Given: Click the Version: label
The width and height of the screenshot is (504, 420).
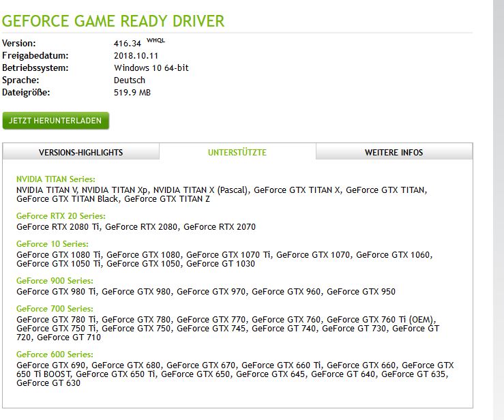Looking at the screenshot, I should (19, 43).
